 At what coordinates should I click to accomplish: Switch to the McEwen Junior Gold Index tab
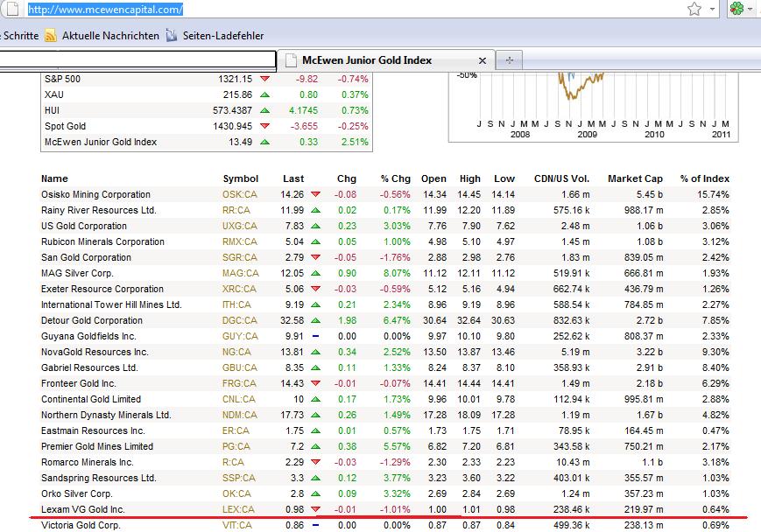pos(377,60)
